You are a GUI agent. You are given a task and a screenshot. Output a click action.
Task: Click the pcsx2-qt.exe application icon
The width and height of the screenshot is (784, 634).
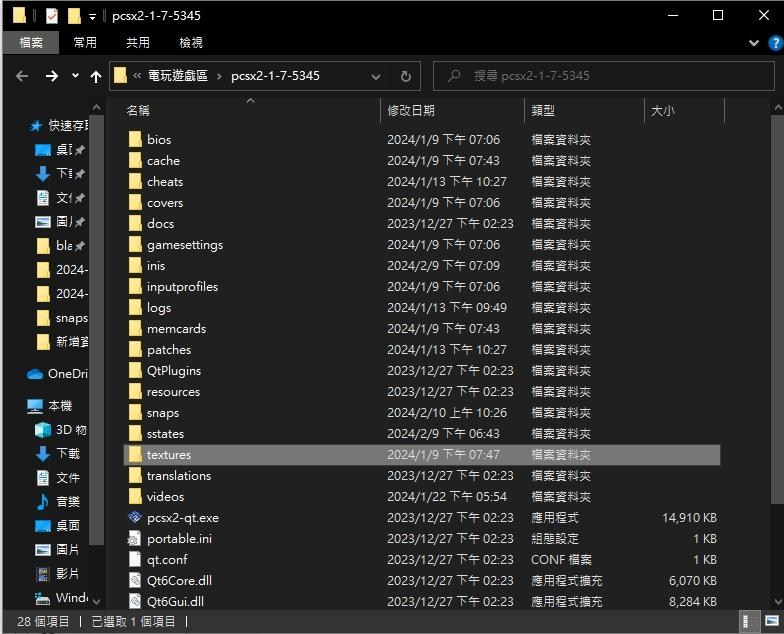[x=135, y=518]
